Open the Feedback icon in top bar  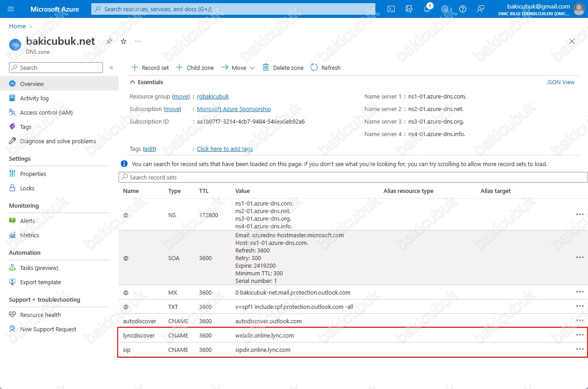click(481, 9)
